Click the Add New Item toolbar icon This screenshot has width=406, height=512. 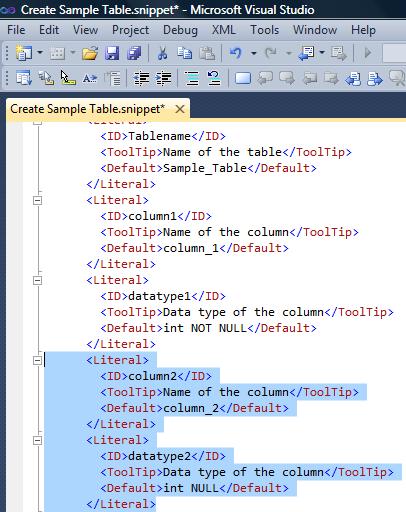pos(57,53)
